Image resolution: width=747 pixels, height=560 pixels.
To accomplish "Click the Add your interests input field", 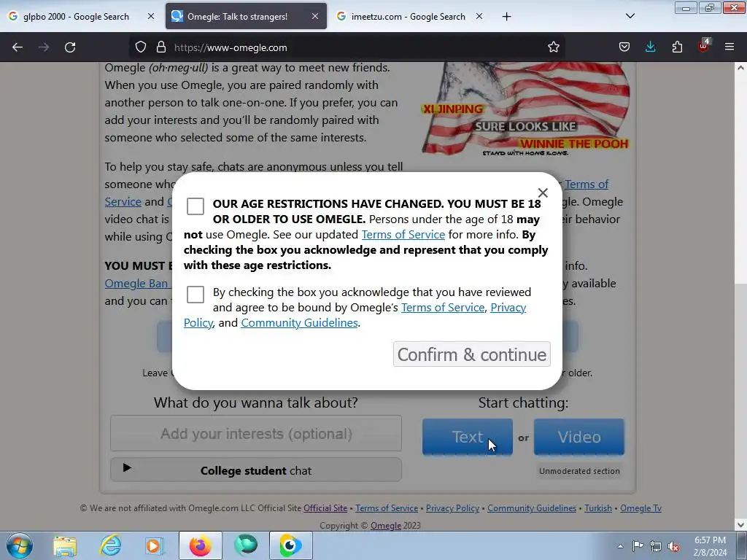I will tap(256, 433).
